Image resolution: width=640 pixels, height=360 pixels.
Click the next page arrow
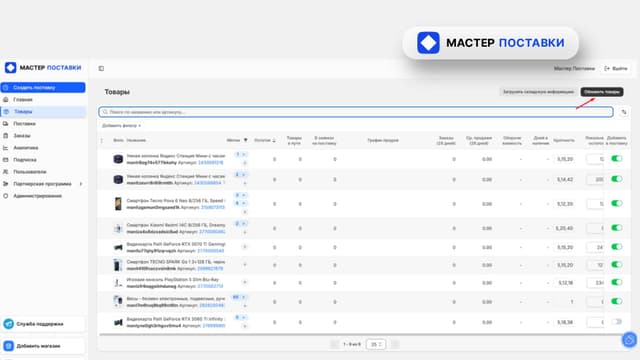pos(395,344)
